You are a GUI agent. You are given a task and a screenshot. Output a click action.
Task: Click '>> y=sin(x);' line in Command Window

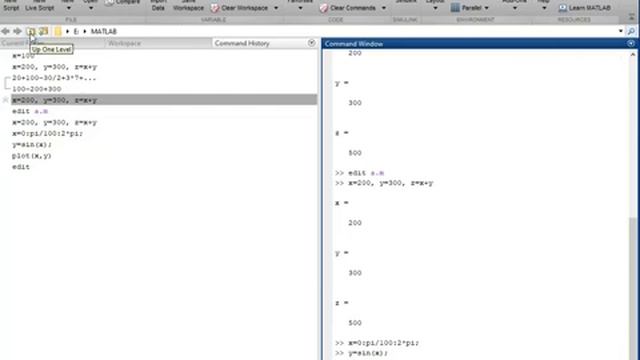point(362,353)
